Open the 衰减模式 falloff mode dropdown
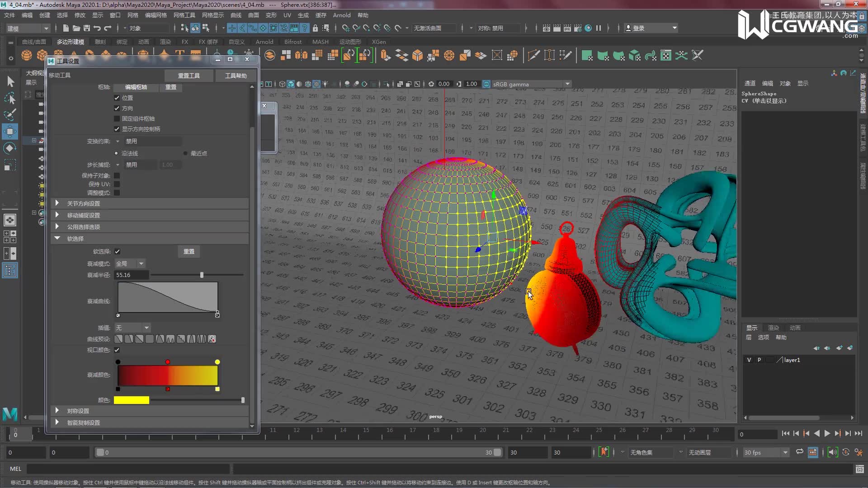The image size is (868, 488). (130, 263)
